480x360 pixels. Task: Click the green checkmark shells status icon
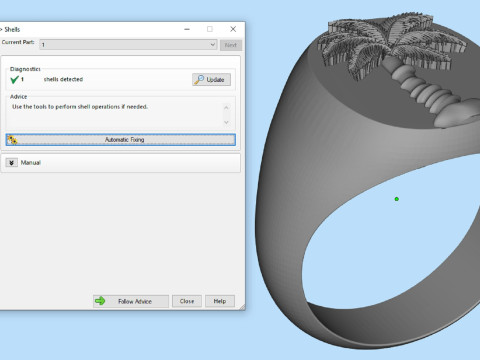[x=14, y=79]
